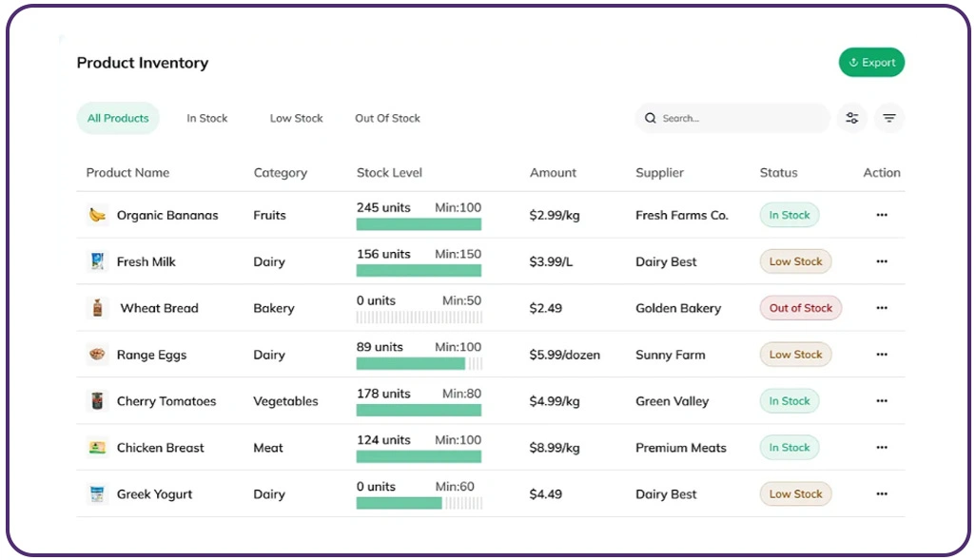Screen dimensions: 976x560
Task: Click the Range Eggs product thumbnail
Action: (97, 355)
